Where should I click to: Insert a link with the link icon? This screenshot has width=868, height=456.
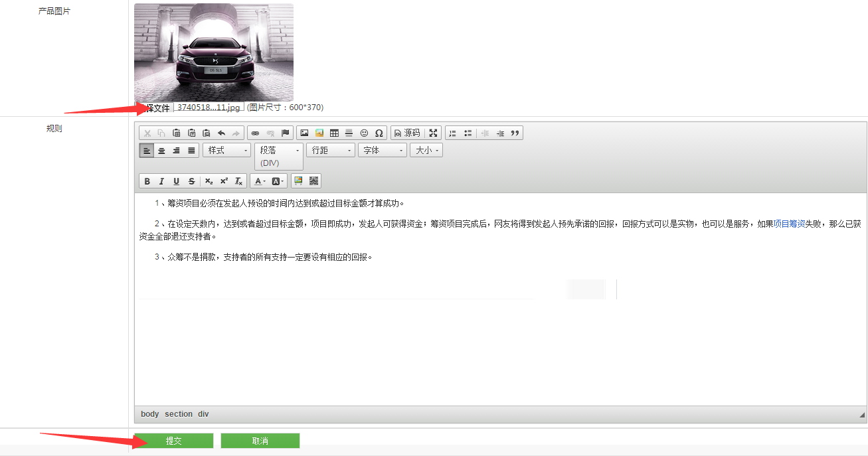click(x=255, y=133)
